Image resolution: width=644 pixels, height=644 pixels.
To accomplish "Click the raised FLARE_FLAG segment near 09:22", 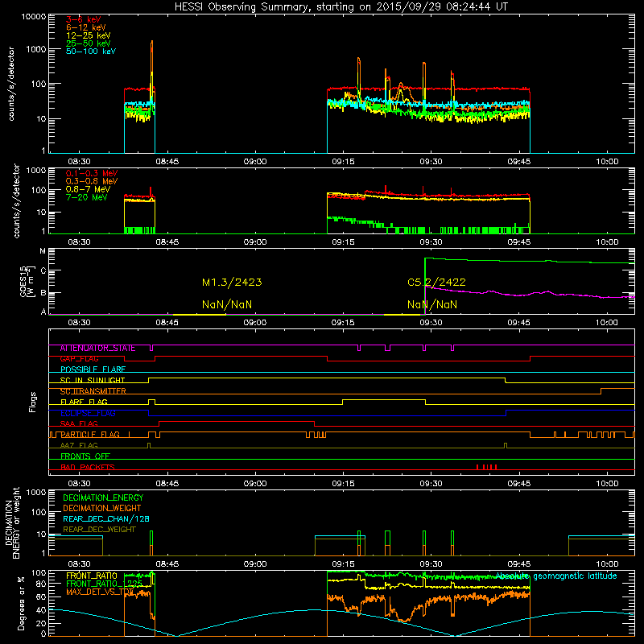I will point(384,399).
